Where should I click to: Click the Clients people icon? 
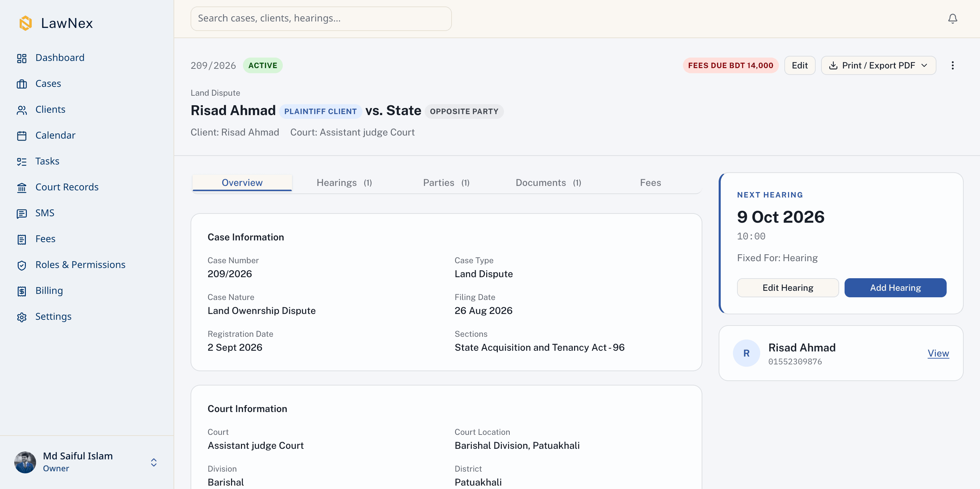(x=22, y=110)
